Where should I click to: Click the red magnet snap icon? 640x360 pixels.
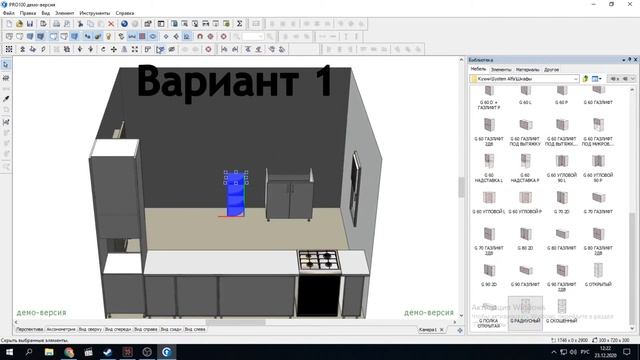[200, 36]
